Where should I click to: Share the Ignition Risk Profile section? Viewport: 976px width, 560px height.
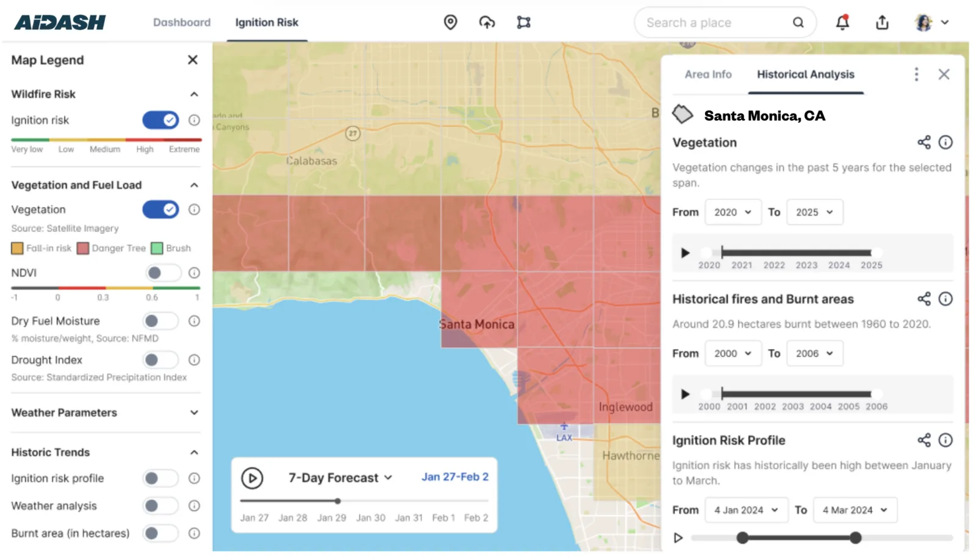(x=924, y=440)
